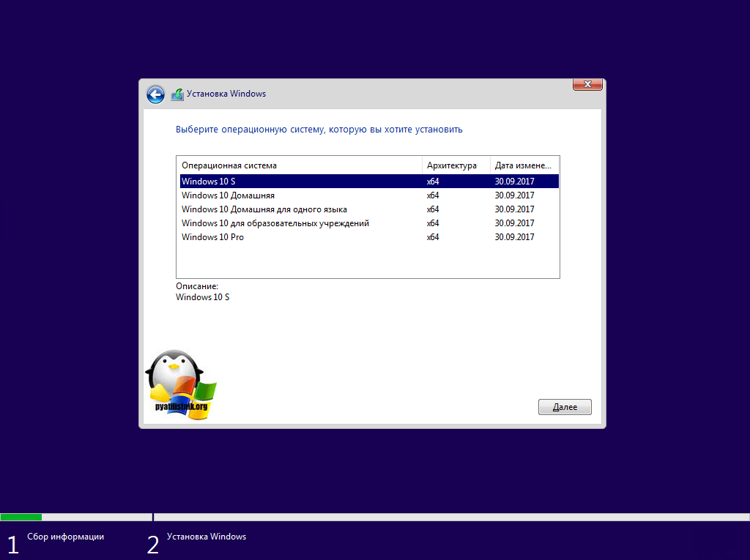
Task: Select Windows 10 Pro edition
Action: pyautogui.click(x=369, y=236)
